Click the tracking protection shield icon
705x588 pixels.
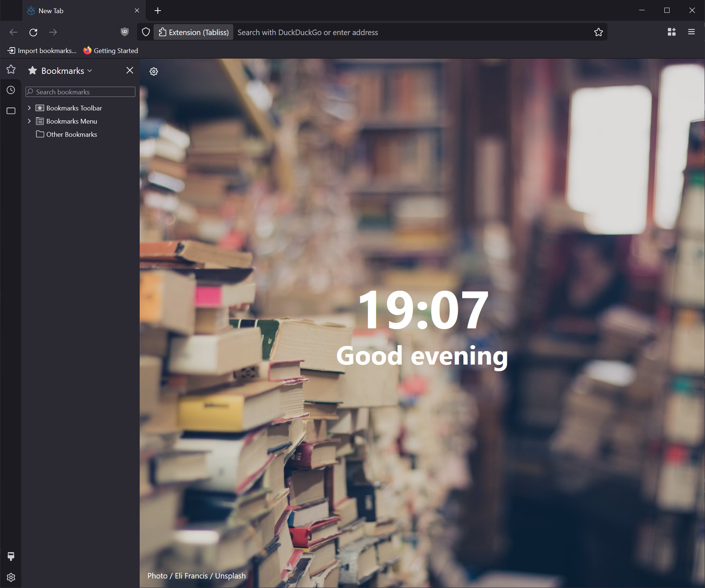(x=146, y=32)
